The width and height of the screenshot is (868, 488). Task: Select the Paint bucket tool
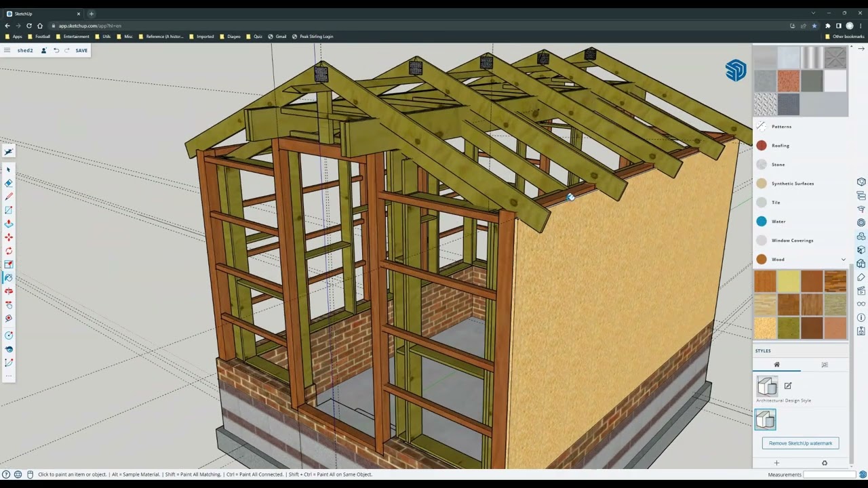[x=8, y=278]
